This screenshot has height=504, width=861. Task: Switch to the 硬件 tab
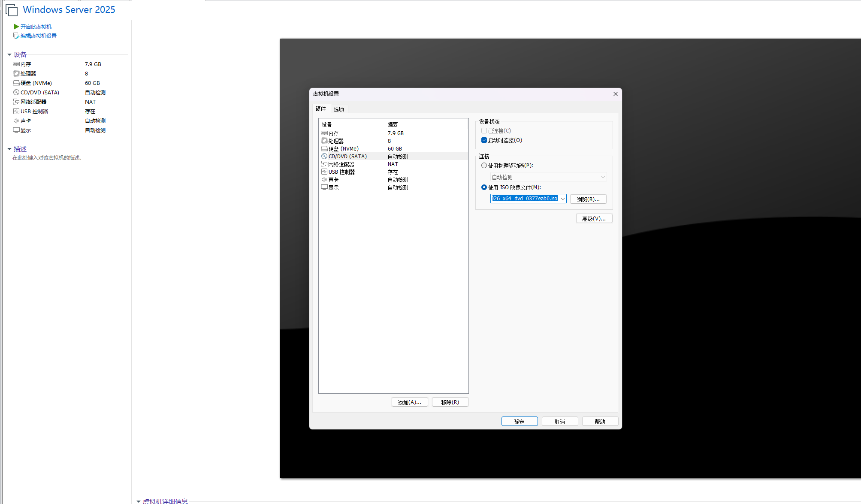(320, 109)
